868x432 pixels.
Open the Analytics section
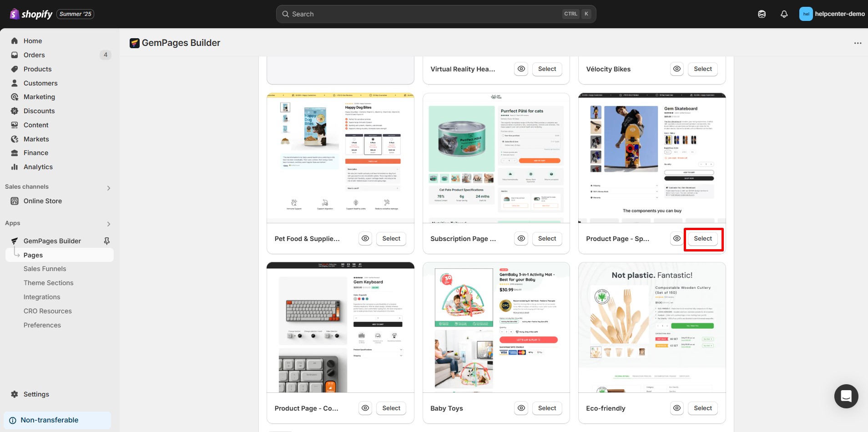pyautogui.click(x=38, y=166)
